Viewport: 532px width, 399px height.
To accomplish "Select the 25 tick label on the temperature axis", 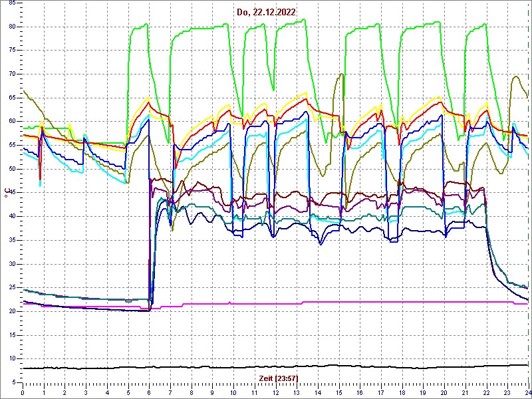I will point(12,288).
